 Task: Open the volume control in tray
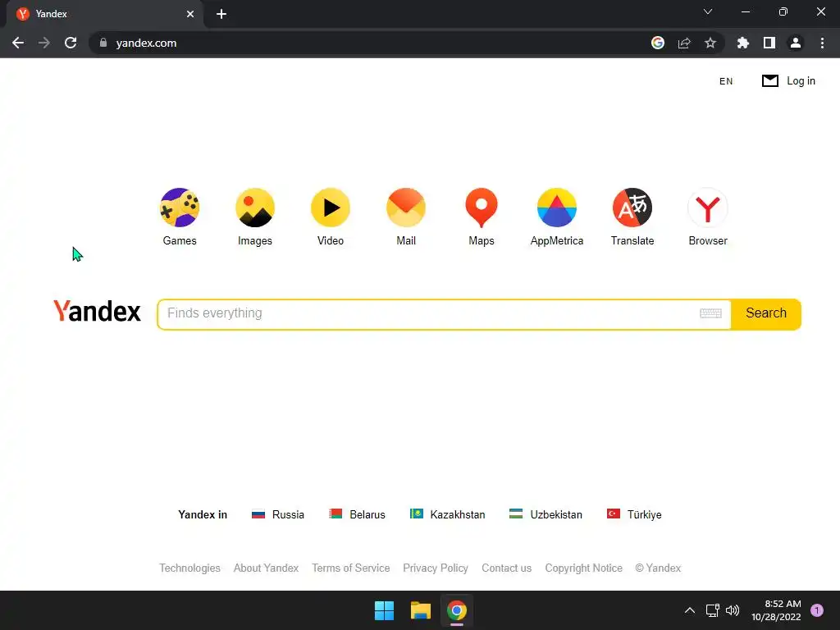(733, 610)
